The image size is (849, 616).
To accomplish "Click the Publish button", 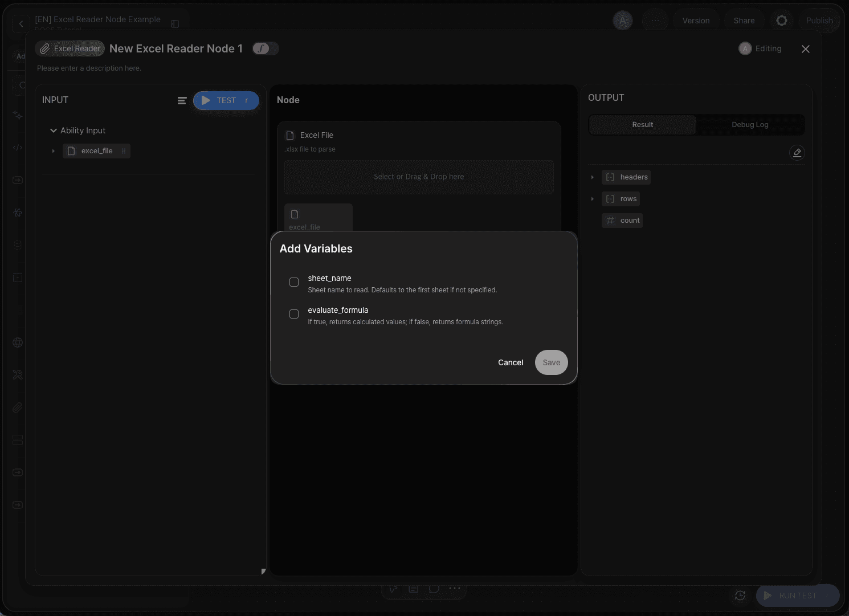I will (x=819, y=21).
